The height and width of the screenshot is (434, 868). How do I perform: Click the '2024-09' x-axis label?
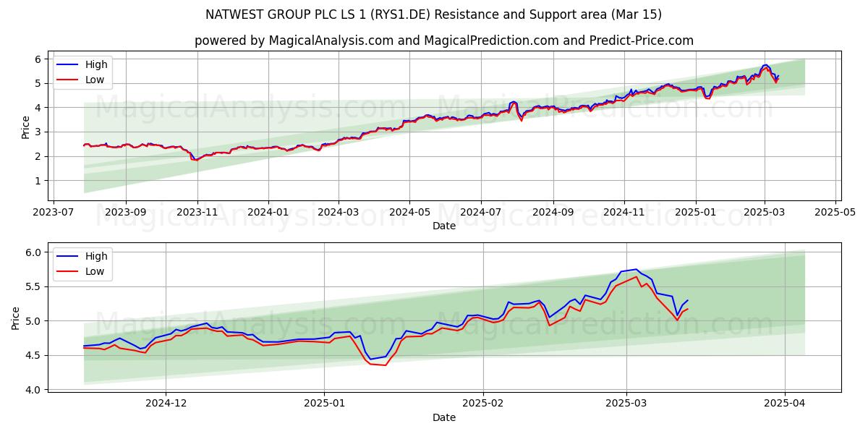(x=553, y=213)
